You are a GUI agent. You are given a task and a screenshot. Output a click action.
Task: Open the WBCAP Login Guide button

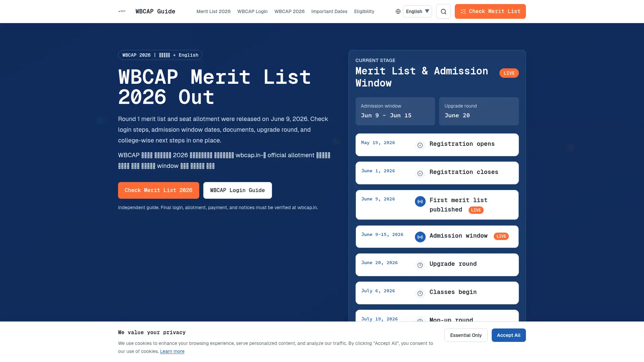click(237, 190)
